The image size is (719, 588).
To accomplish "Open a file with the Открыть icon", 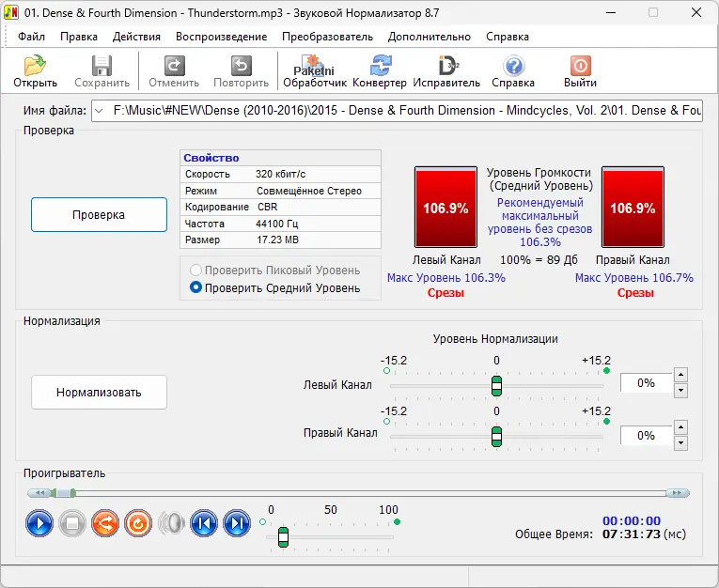I will click(x=36, y=71).
